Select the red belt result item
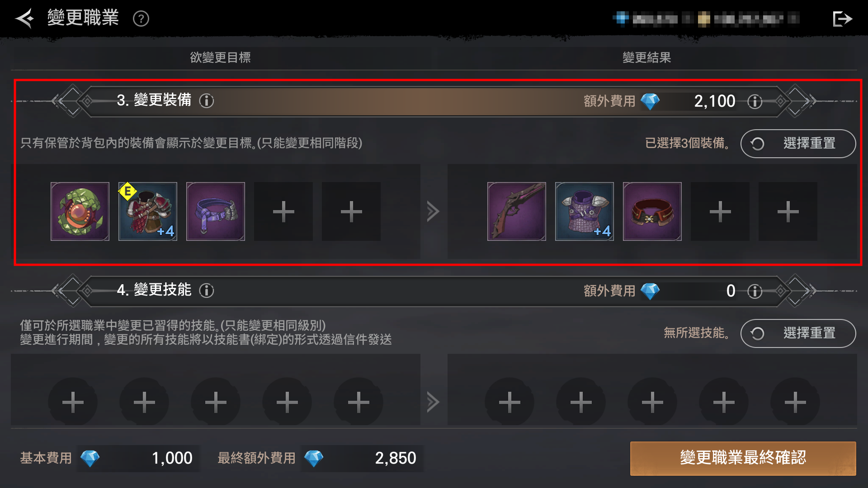The height and width of the screenshot is (488, 868). (x=652, y=211)
